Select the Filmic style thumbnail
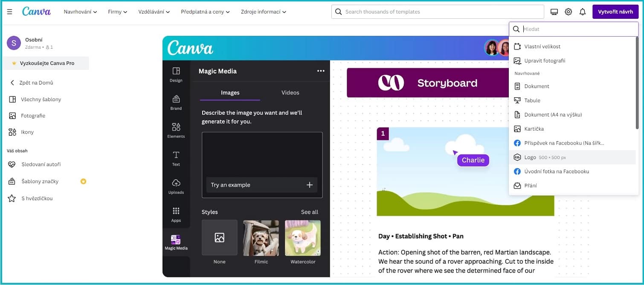The image size is (644, 285). (261, 238)
